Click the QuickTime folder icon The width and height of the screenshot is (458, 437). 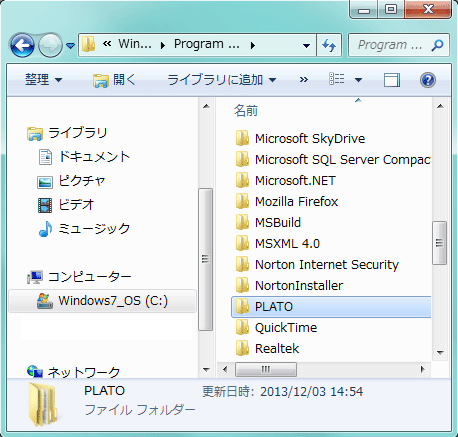tap(242, 328)
